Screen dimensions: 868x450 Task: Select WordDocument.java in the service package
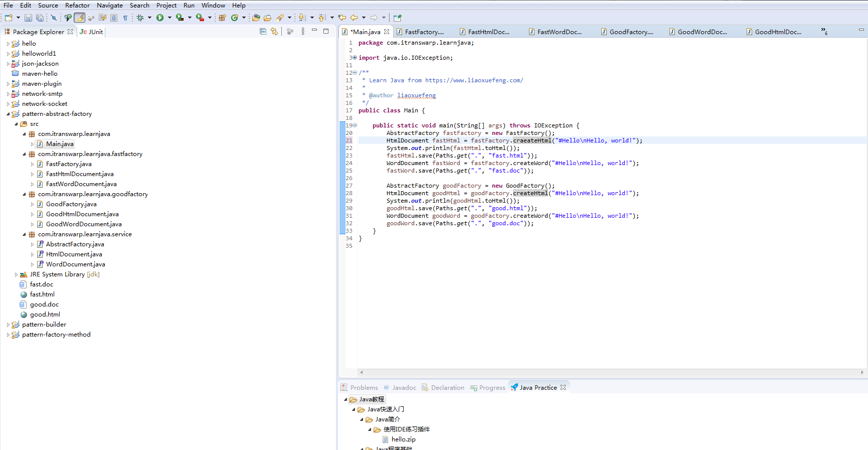tap(75, 264)
